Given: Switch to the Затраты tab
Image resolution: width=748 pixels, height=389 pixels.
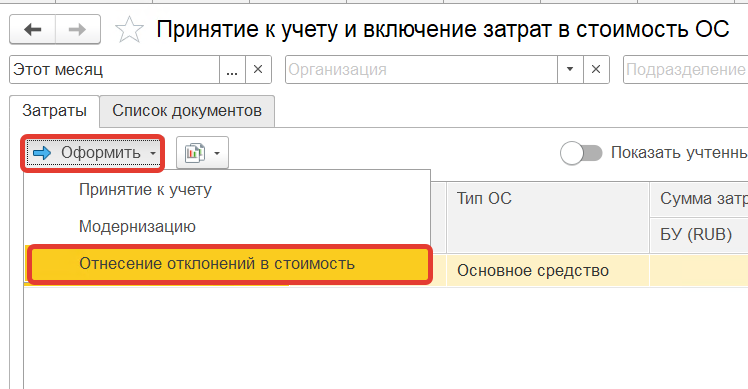Looking at the screenshot, I should pos(54,111).
